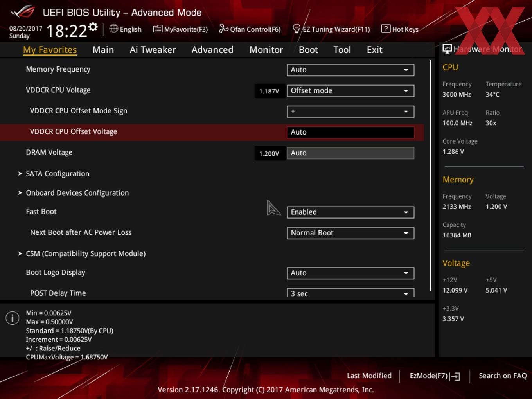Select the POST Delay Time label
Viewport: 532px width, 399px height.
(58, 293)
